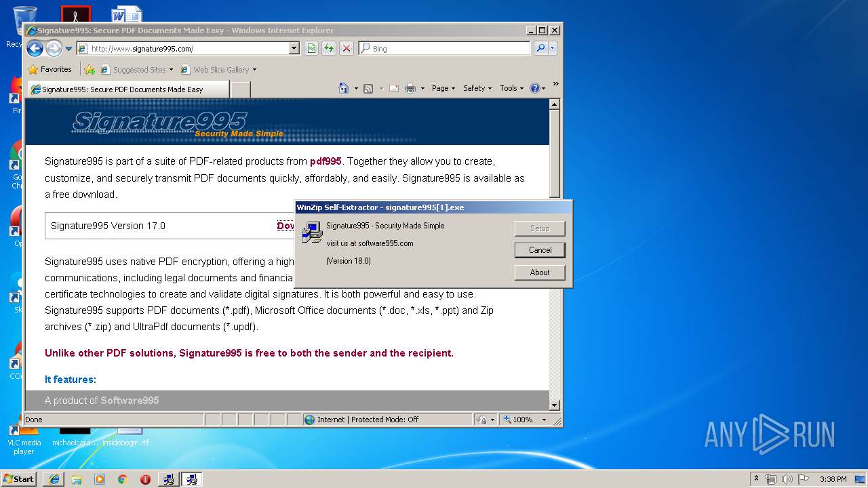Open Windows Explorer folder taskbar icon
This screenshot has height=488, width=868.
point(77,479)
